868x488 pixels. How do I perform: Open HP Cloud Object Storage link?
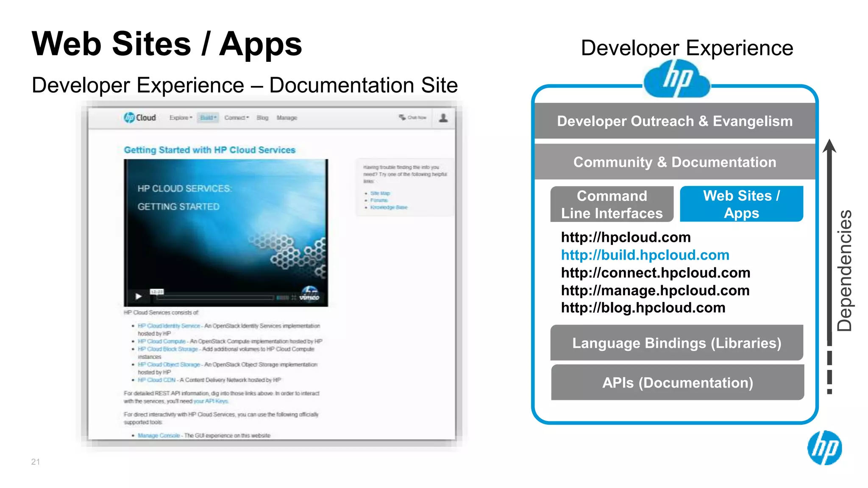point(169,364)
